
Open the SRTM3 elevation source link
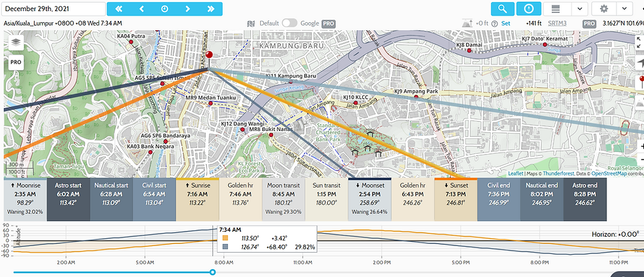[x=557, y=24]
